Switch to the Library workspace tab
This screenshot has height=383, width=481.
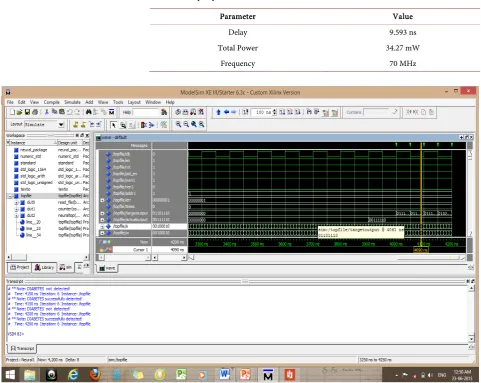[x=44, y=267]
